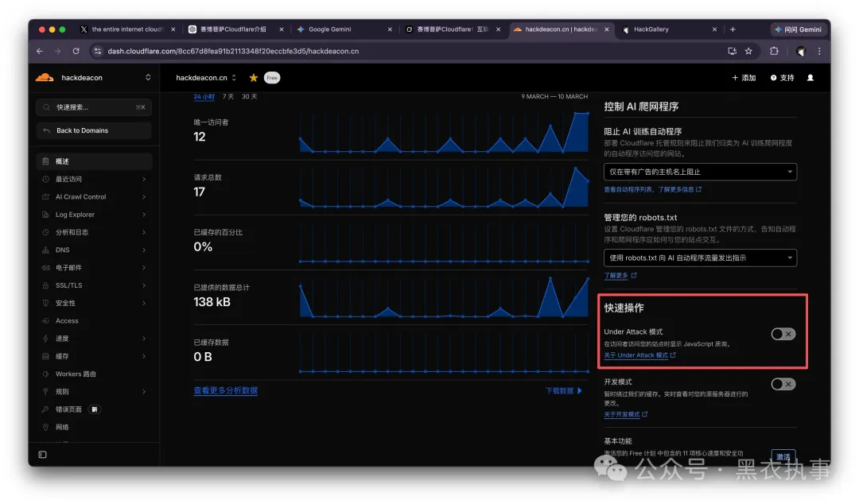Image resolution: width=859 pixels, height=504 pixels.
Task: Click the 问问 Gemini button
Action: coord(798,29)
